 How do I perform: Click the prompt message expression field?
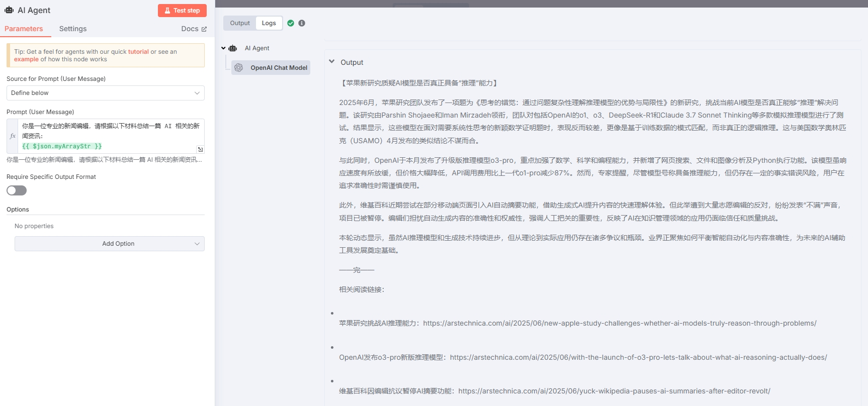(x=111, y=136)
